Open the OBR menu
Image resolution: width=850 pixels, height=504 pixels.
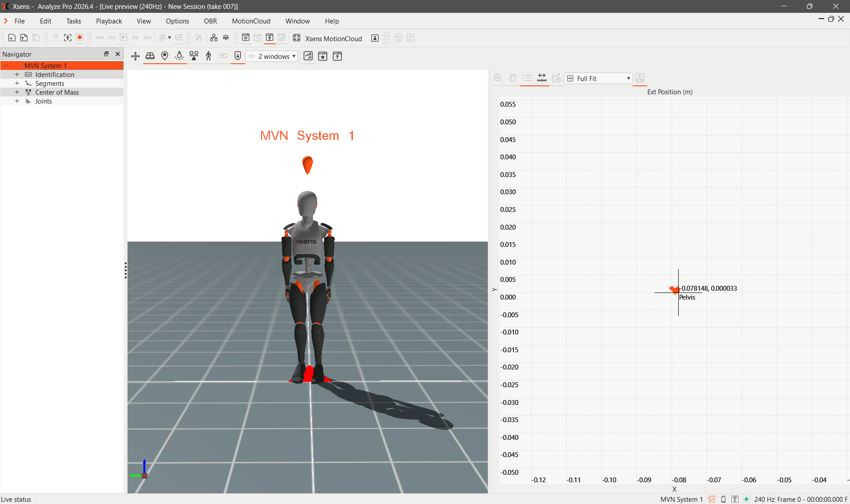tap(210, 21)
